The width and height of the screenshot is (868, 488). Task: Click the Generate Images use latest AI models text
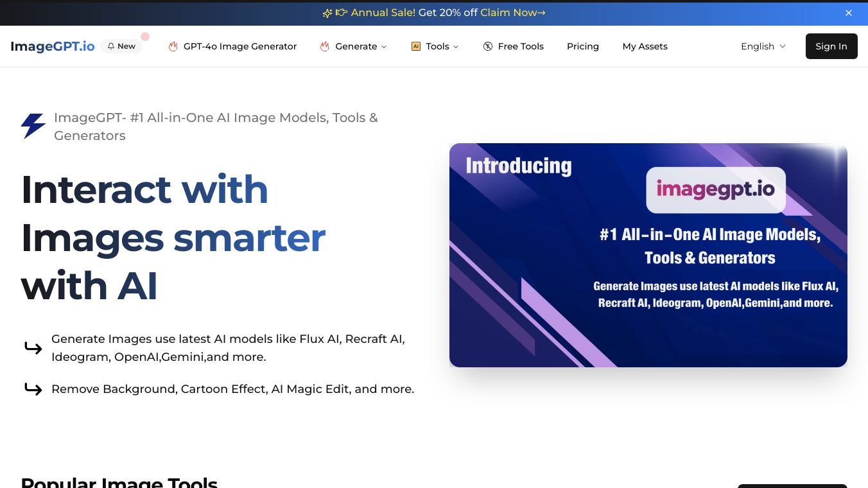click(228, 347)
